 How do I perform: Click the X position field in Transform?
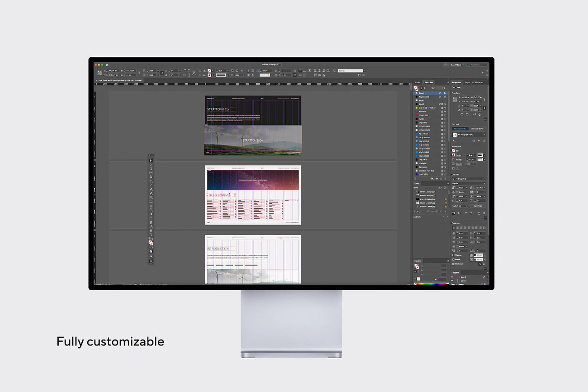coord(465,97)
